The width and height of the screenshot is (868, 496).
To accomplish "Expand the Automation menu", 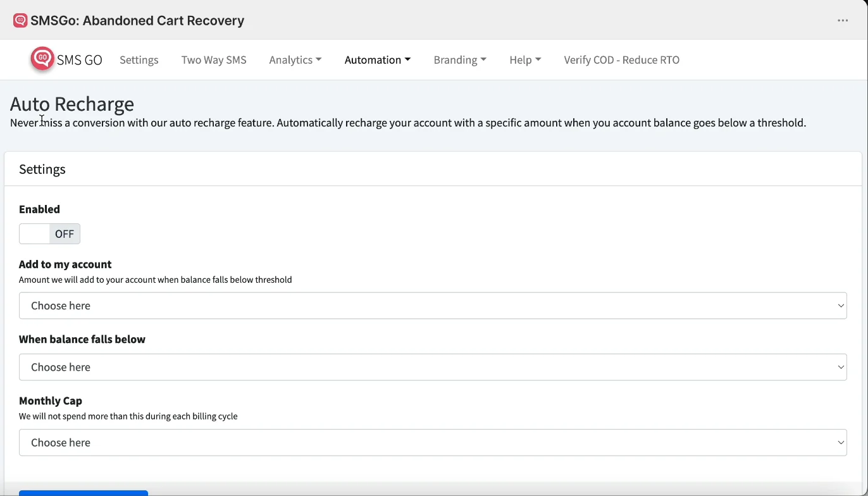I will pos(378,59).
